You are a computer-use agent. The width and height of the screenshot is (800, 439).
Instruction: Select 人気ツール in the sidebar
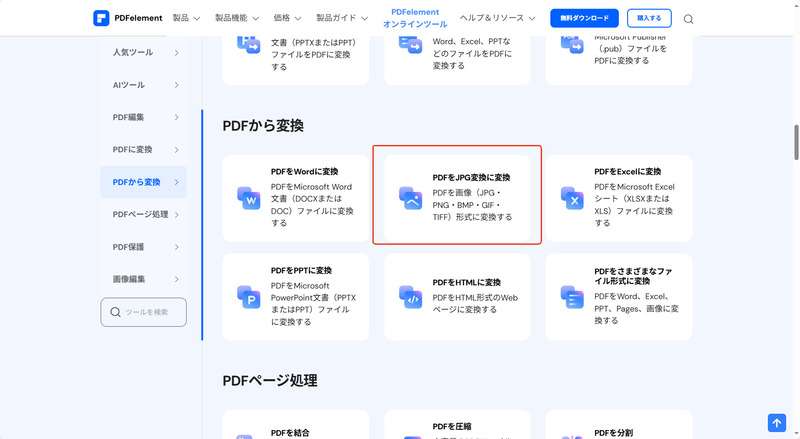click(133, 52)
